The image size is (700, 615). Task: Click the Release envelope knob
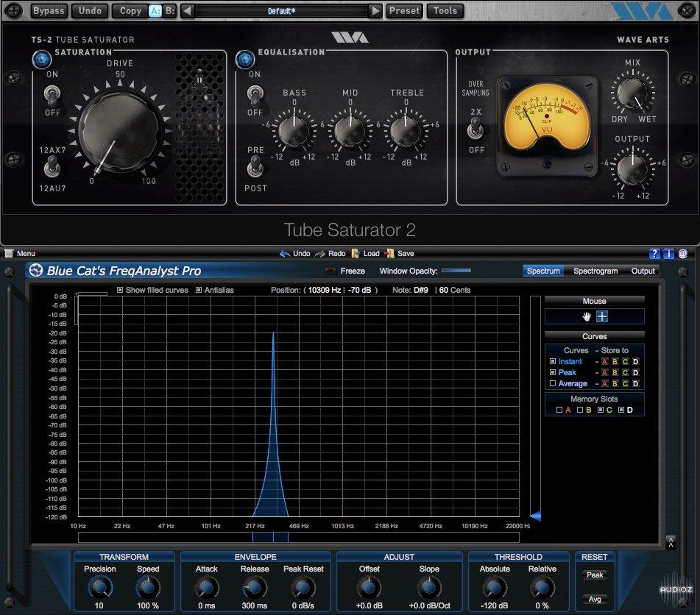[x=255, y=587]
